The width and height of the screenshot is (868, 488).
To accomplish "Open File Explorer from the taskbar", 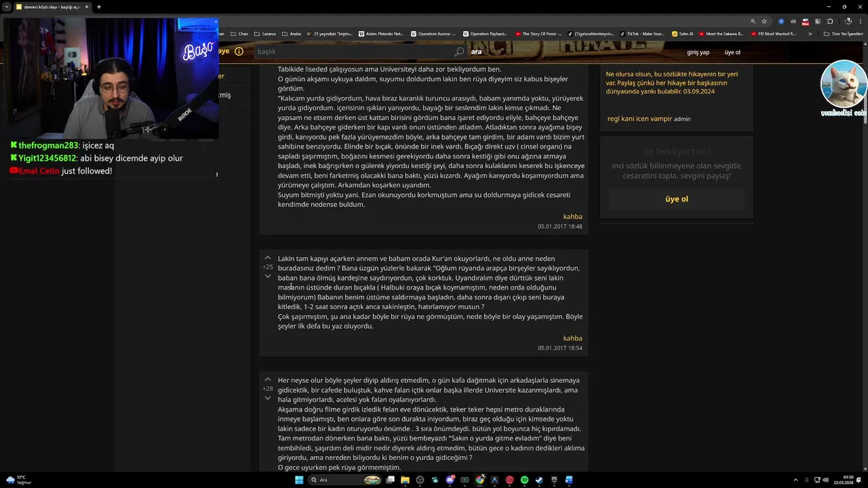I will click(405, 480).
